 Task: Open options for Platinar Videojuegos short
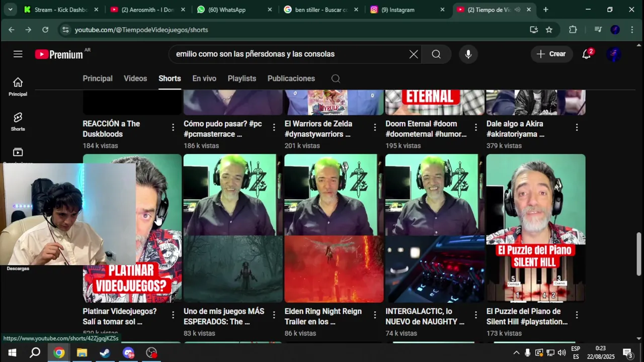173,315
